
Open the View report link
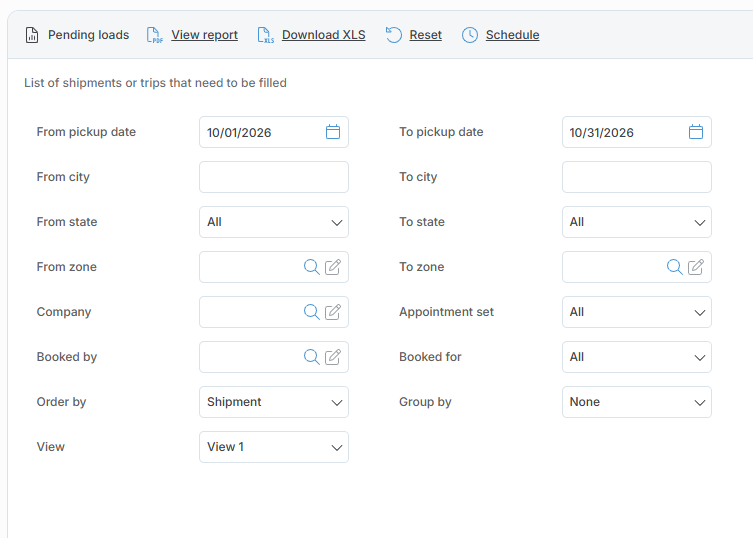(x=205, y=35)
